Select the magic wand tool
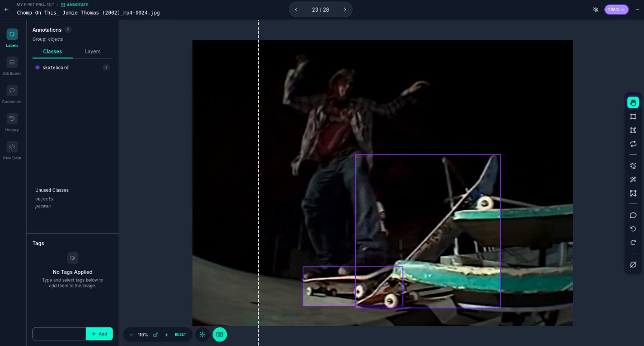The image size is (644, 346). click(633, 179)
